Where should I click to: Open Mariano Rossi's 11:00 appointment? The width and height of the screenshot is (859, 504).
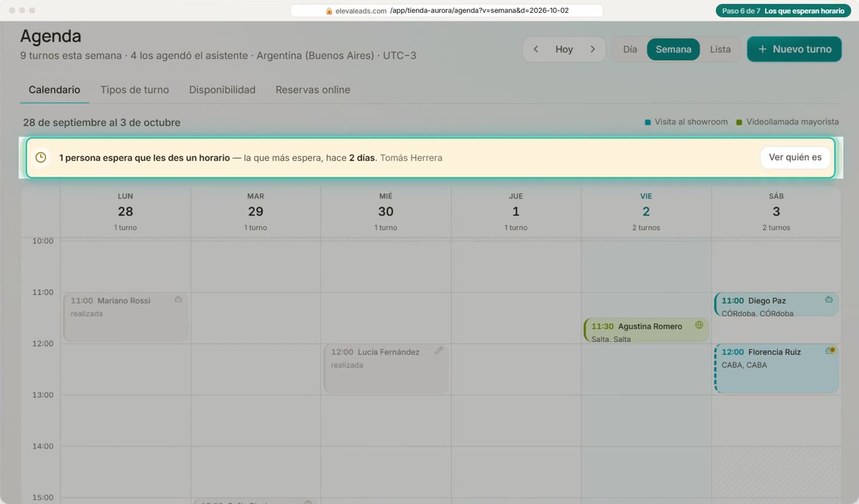click(x=126, y=317)
